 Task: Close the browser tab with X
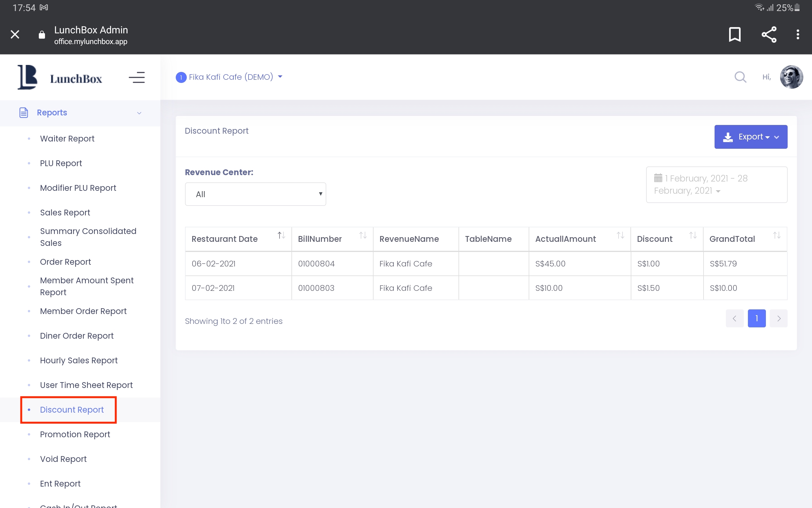15,34
